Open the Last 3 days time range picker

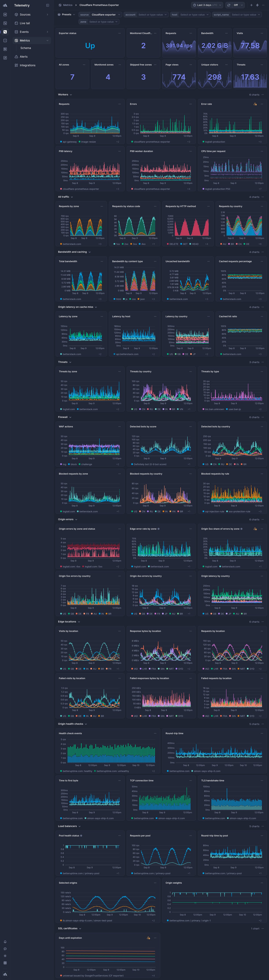click(x=207, y=5)
